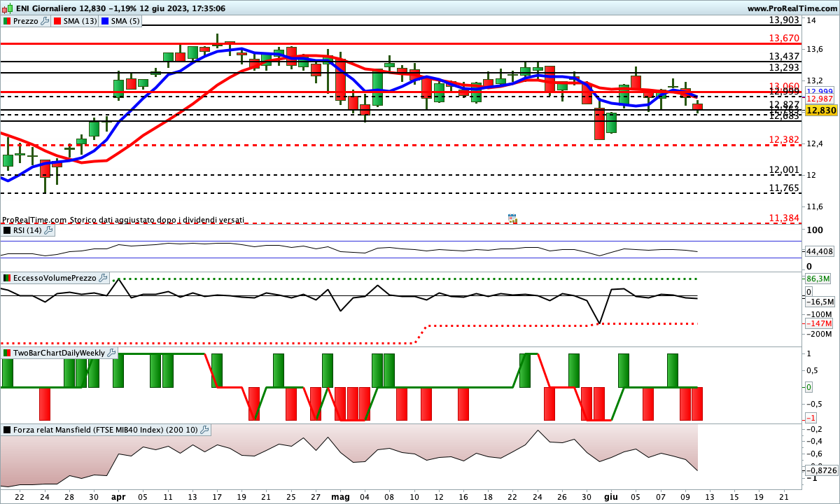
Task: Click the 'apr' month label on time axis
Action: click(x=118, y=496)
